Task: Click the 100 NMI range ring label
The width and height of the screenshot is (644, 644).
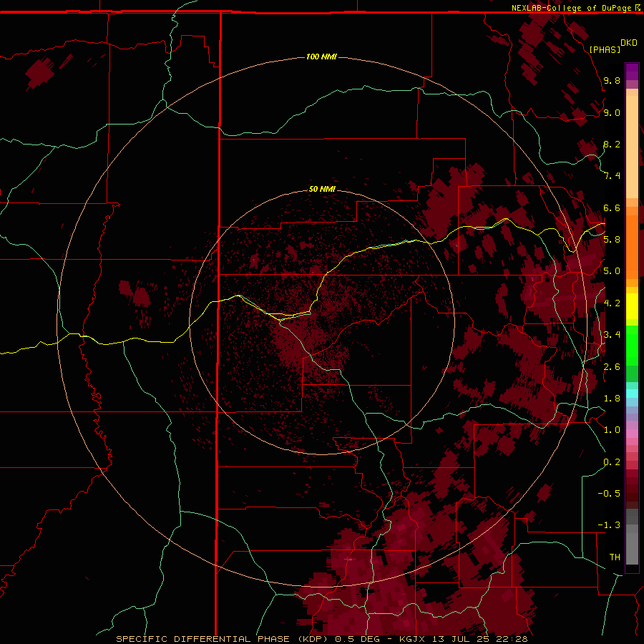Action: [321, 57]
